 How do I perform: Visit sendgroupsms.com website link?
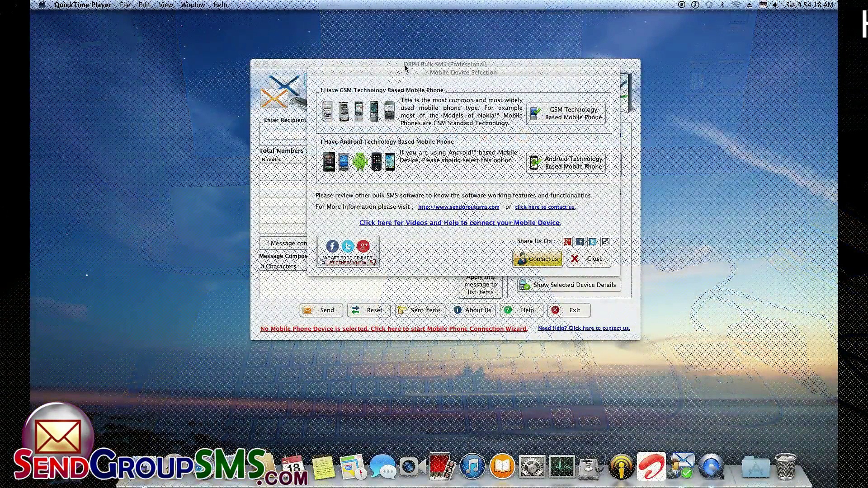pos(459,207)
